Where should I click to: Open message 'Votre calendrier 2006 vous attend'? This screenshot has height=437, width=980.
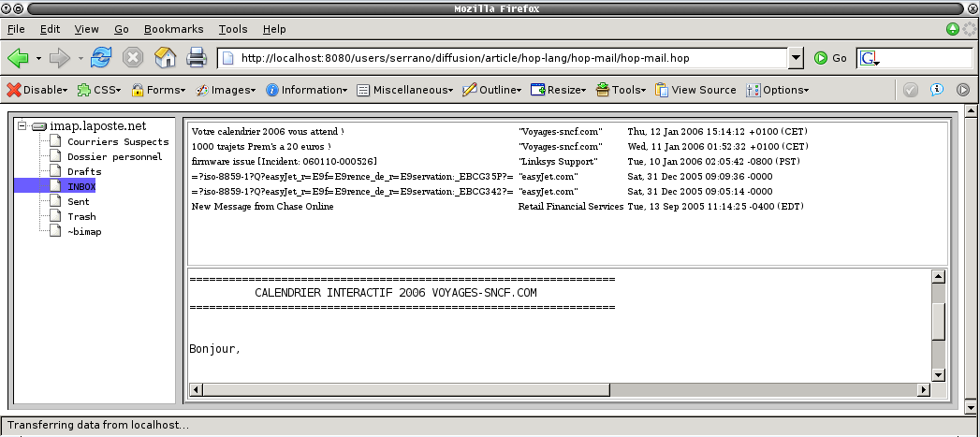(268, 132)
